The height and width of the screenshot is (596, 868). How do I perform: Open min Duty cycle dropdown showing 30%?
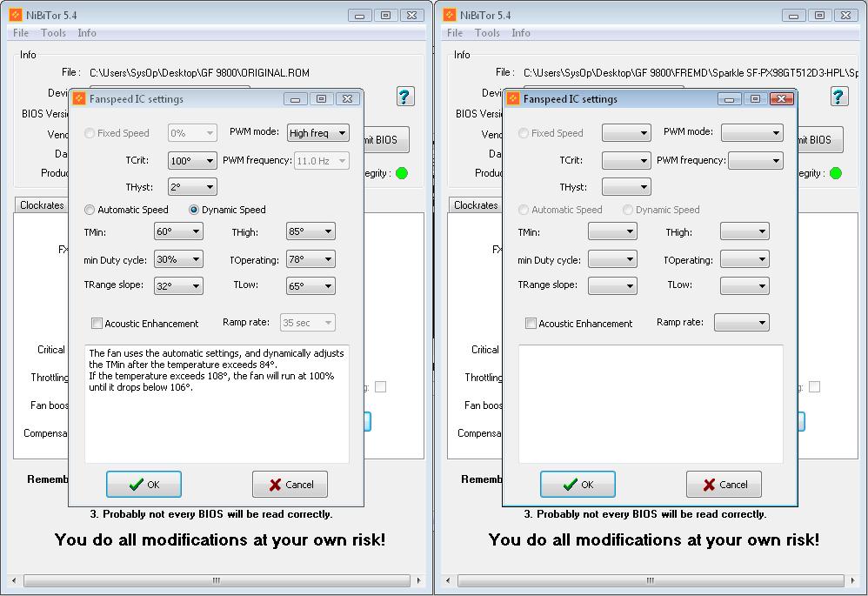(x=178, y=259)
